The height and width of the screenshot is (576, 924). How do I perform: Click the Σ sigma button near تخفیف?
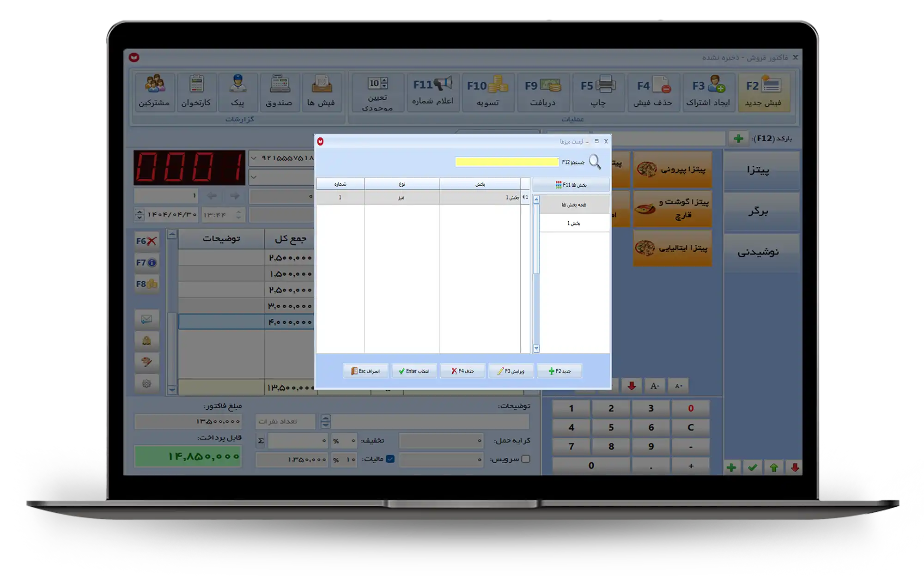(261, 440)
